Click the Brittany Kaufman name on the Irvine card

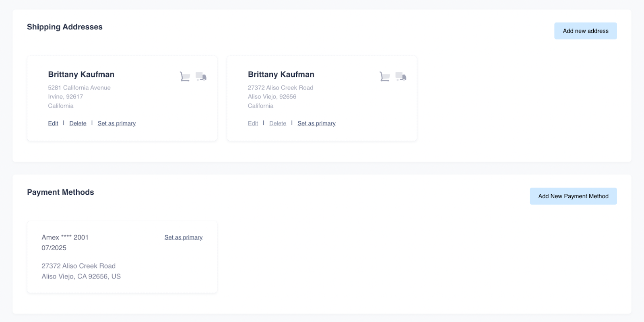(81, 75)
